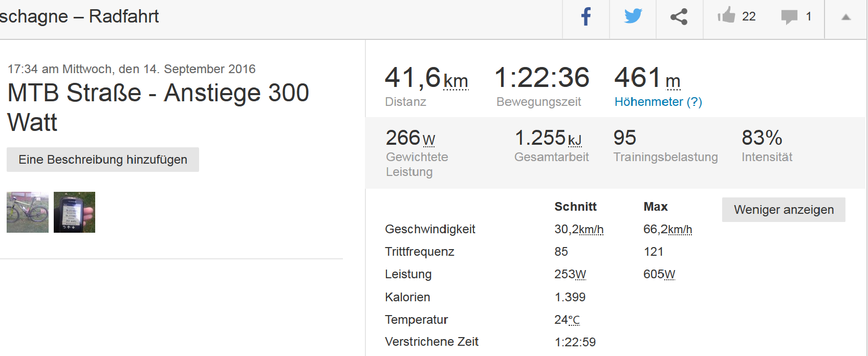Click the 'kJ' unit beside Gesamtarbeit value

point(575,140)
